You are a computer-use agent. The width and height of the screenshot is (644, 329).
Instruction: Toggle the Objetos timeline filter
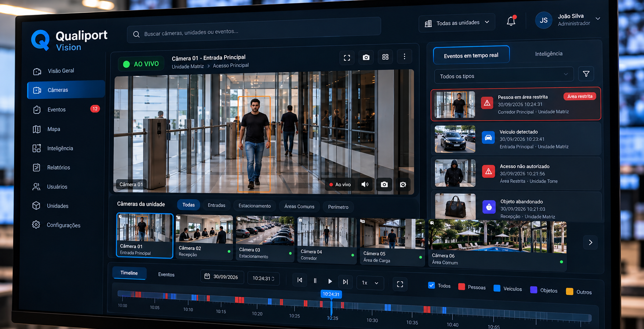tap(534, 290)
